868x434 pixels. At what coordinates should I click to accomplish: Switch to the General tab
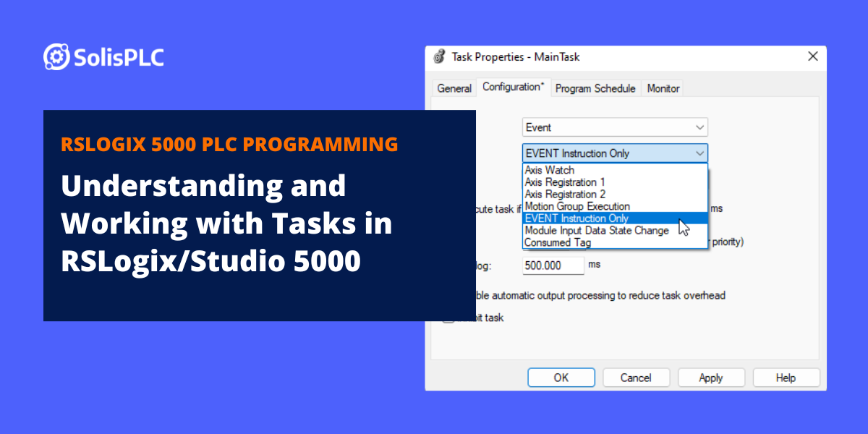(454, 88)
